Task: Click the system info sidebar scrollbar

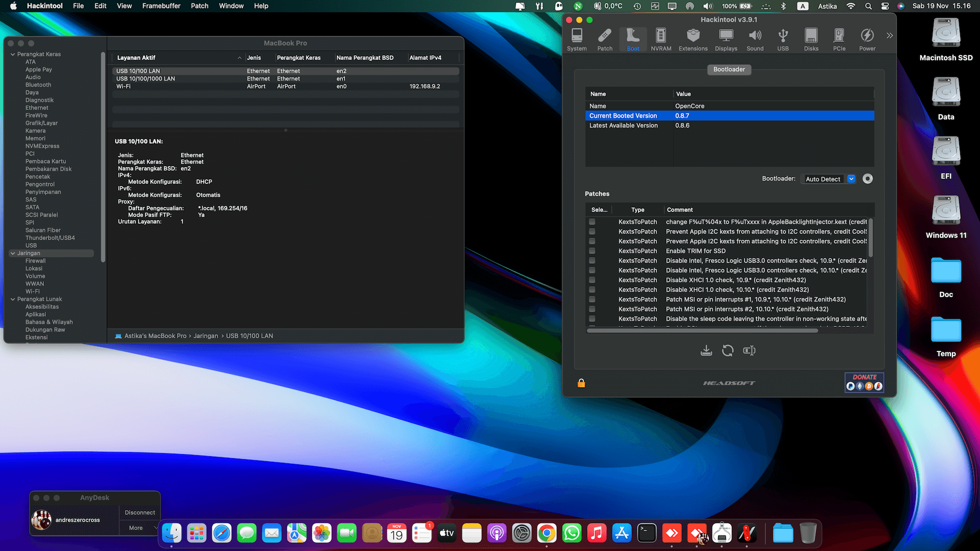Action: click(x=103, y=157)
